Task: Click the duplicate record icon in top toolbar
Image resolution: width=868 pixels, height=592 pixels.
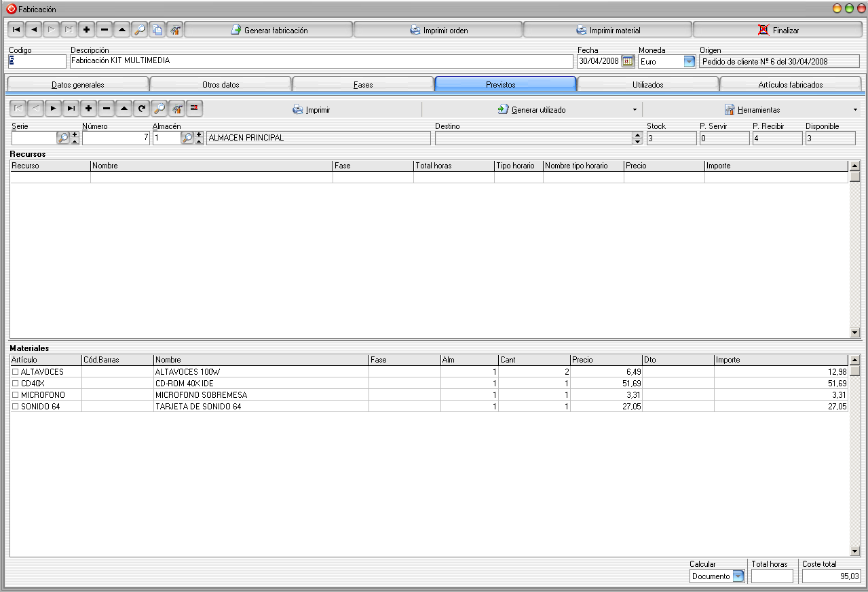Action: pyautogui.click(x=157, y=30)
